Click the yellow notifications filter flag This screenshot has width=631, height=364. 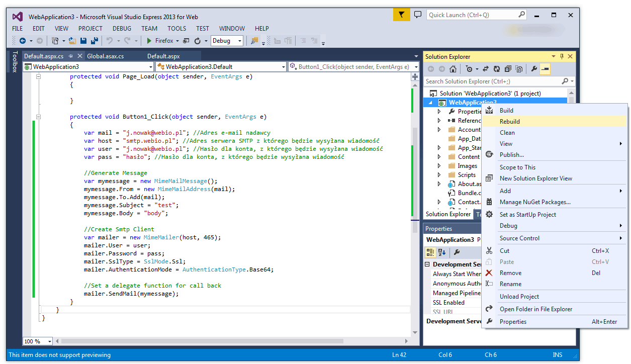(401, 15)
